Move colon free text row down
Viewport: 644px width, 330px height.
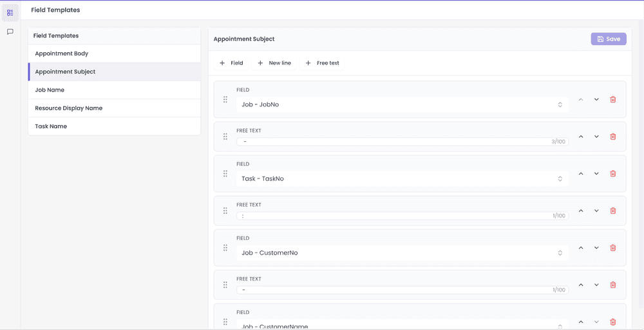coord(596,210)
